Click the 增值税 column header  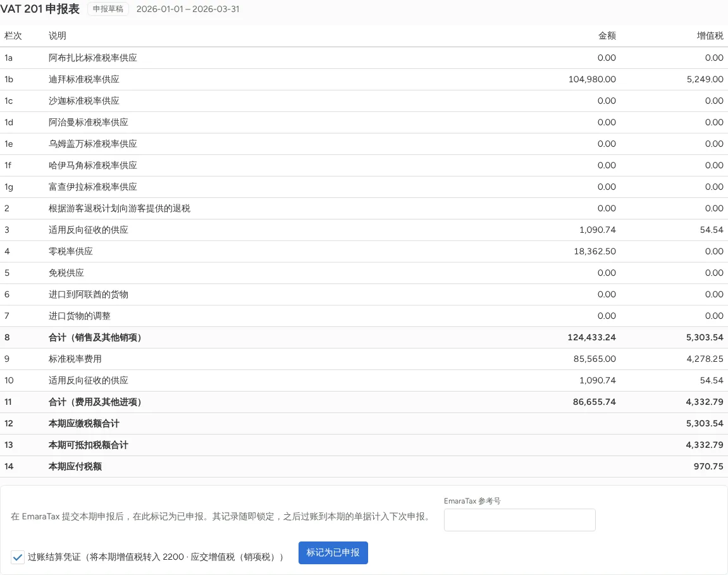710,36
